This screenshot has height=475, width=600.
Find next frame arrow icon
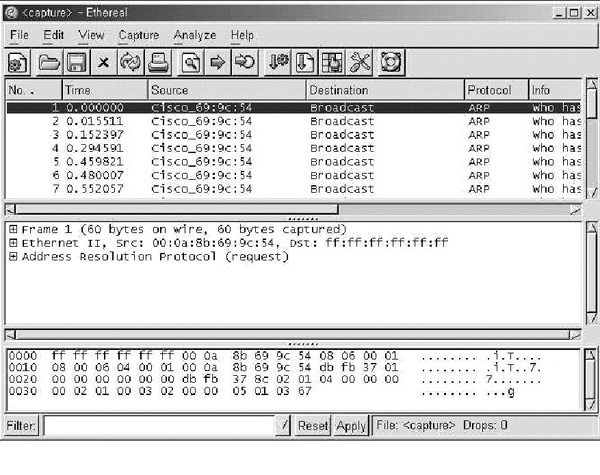pyautogui.click(x=218, y=62)
